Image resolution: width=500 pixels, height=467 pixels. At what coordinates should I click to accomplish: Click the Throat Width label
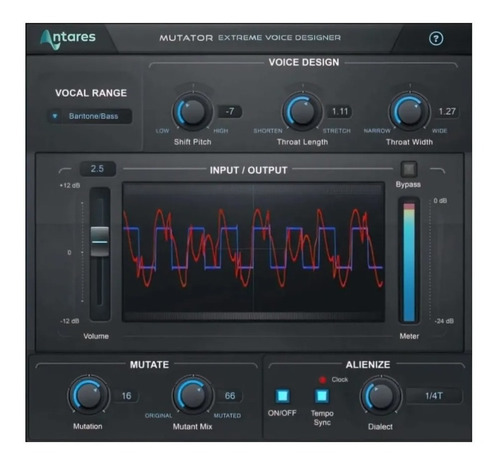[409, 142]
